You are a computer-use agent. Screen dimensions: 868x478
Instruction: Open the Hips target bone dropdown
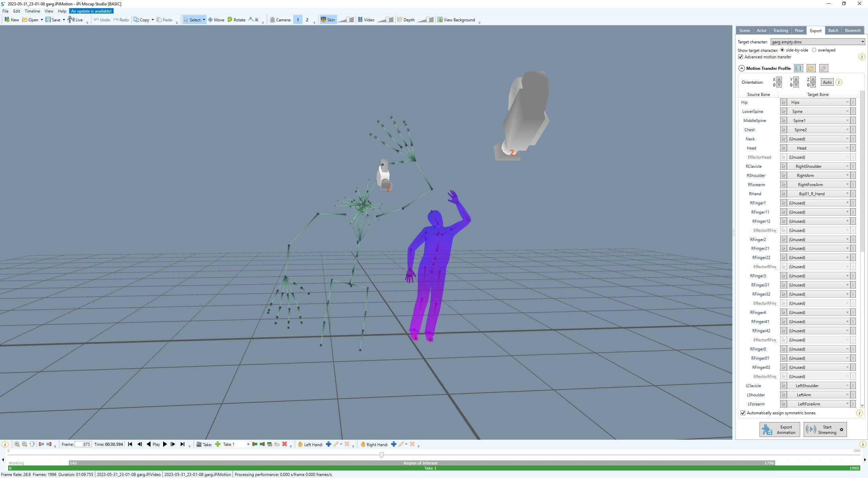click(x=818, y=102)
